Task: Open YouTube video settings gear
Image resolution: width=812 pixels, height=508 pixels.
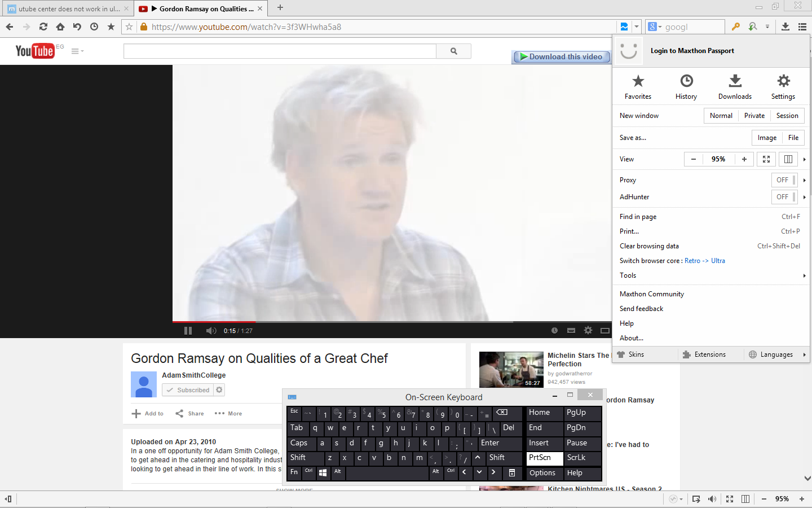Action: point(588,331)
